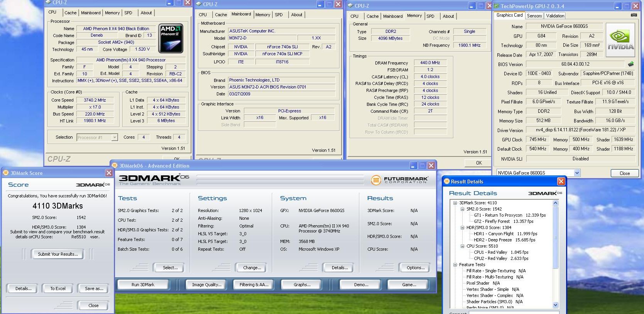Close the 3DMark Score dialog via Close button
The image size is (644, 314).
(93, 306)
